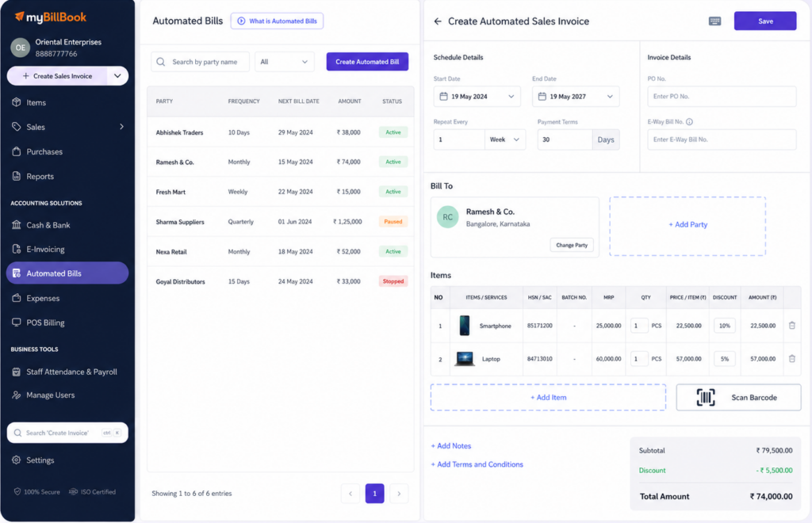The height and width of the screenshot is (523, 812).
Task: Delete the Laptop item row
Action: point(792,358)
